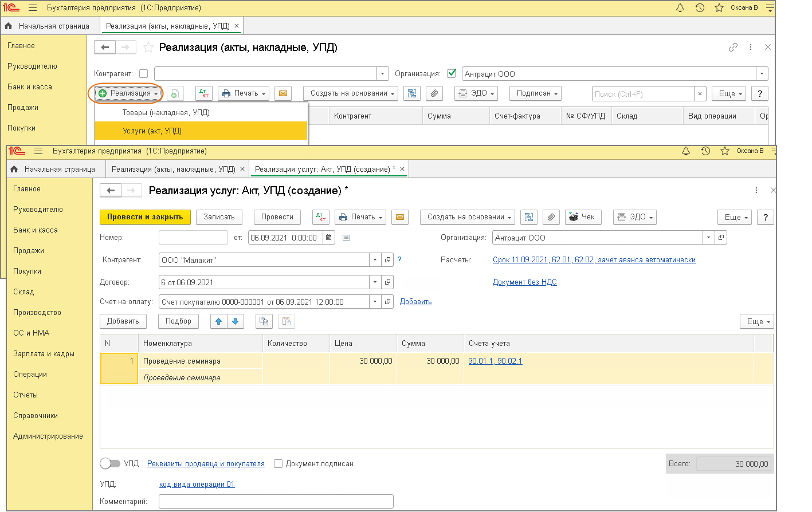The image size is (812, 512).
Task: Get link icon in back list window
Action: (733, 47)
